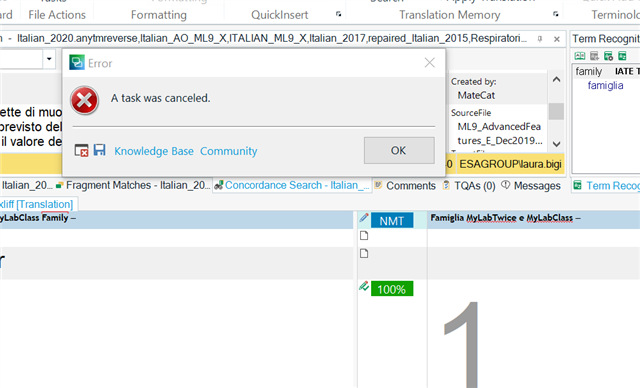This screenshot has height=388, width=640.
Task: Click the green 100% match label
Action: [x=392, y=289]
